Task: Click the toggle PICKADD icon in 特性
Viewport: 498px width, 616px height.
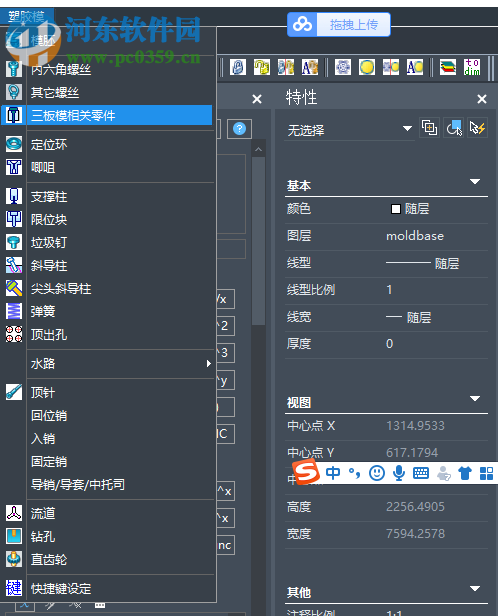Action: pos(429,128)
